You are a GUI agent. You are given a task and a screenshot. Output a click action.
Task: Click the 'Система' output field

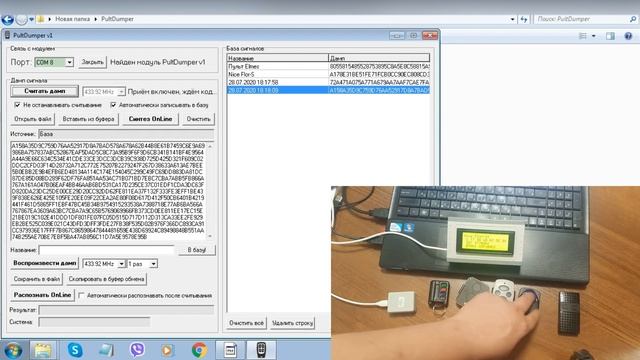[x=94, y=322]
